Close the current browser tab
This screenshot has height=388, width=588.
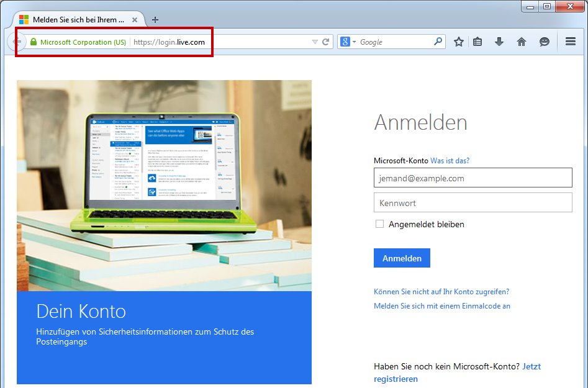tap(135, 20)
